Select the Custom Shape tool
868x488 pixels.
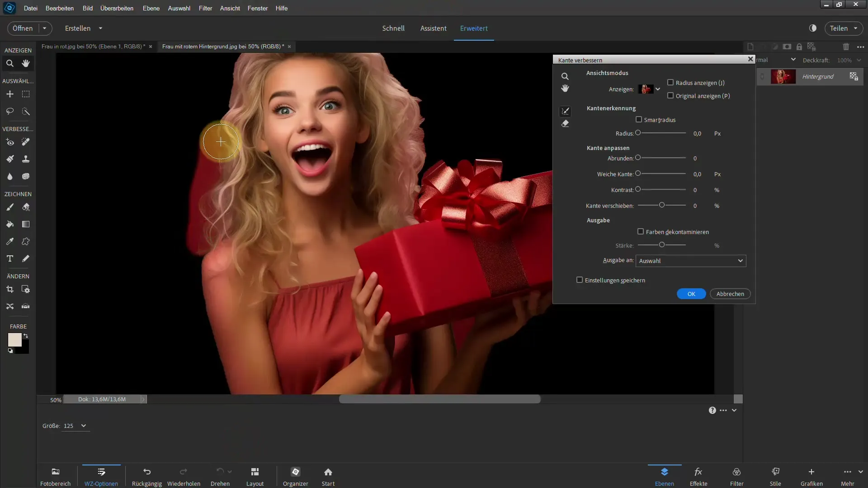[x=26, y=241]
